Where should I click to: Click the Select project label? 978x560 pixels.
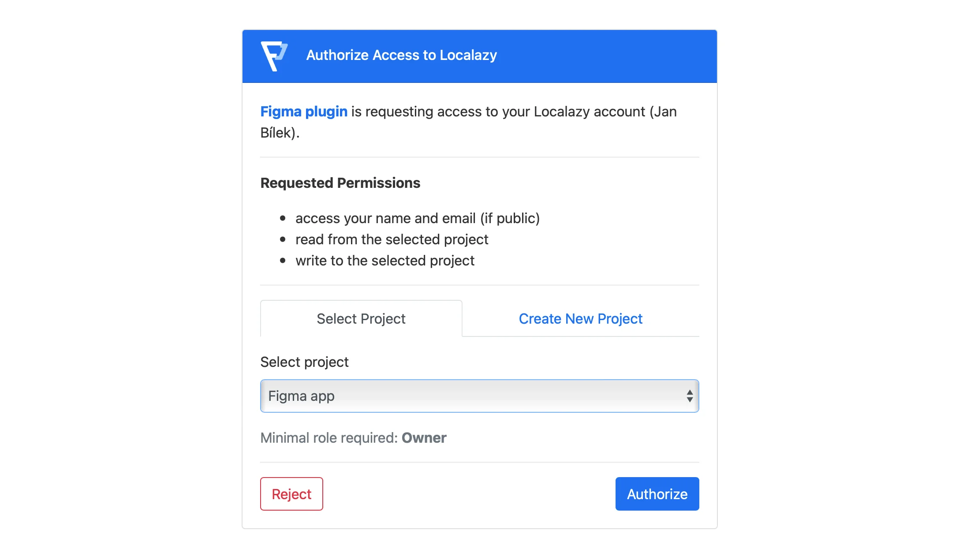click(304, 362)
